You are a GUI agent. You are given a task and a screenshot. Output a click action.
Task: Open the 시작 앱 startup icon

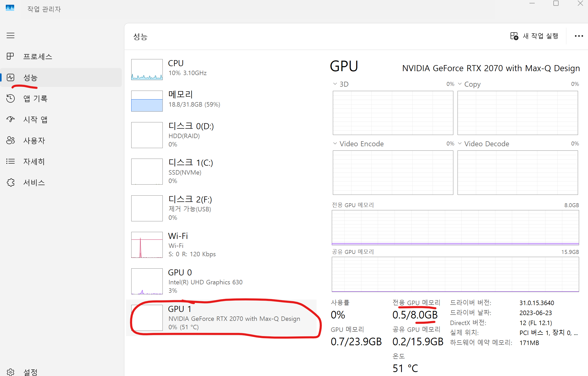(10, 119)
